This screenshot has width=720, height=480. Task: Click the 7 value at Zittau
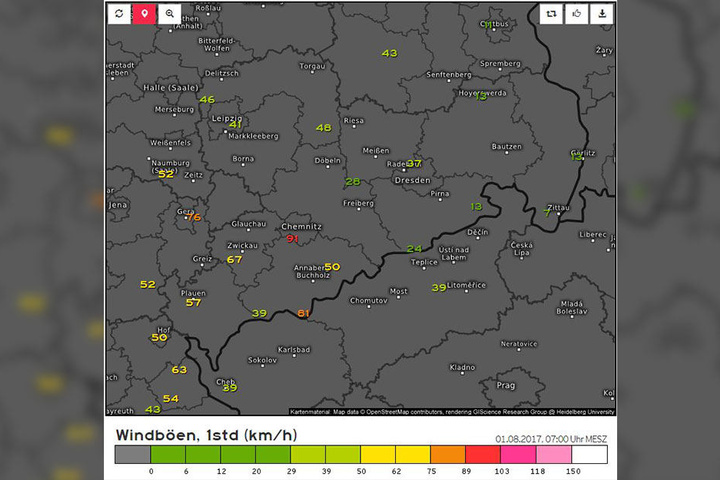tap(546, 213)
